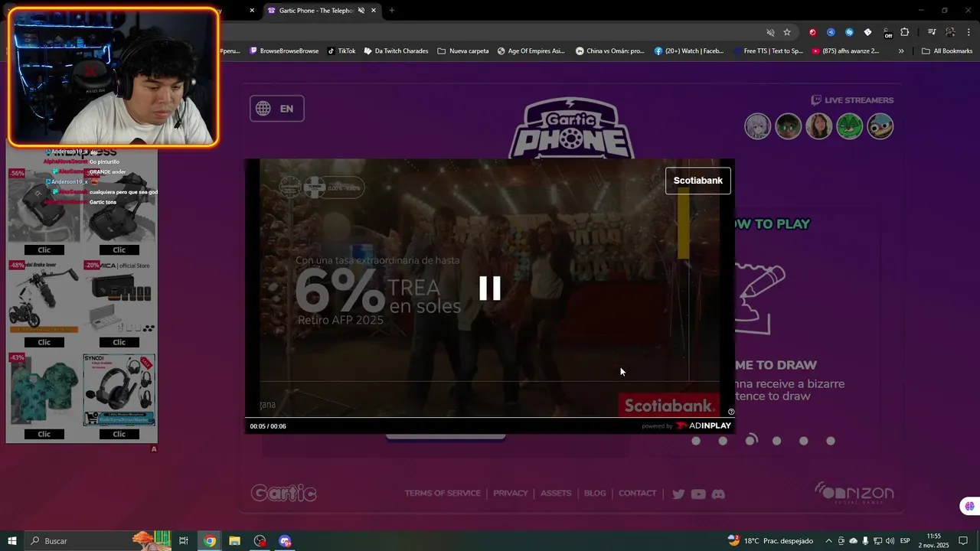The image size is (980, 551).
Task: Open second live streamer avatar
Action: tap(788, 126)
